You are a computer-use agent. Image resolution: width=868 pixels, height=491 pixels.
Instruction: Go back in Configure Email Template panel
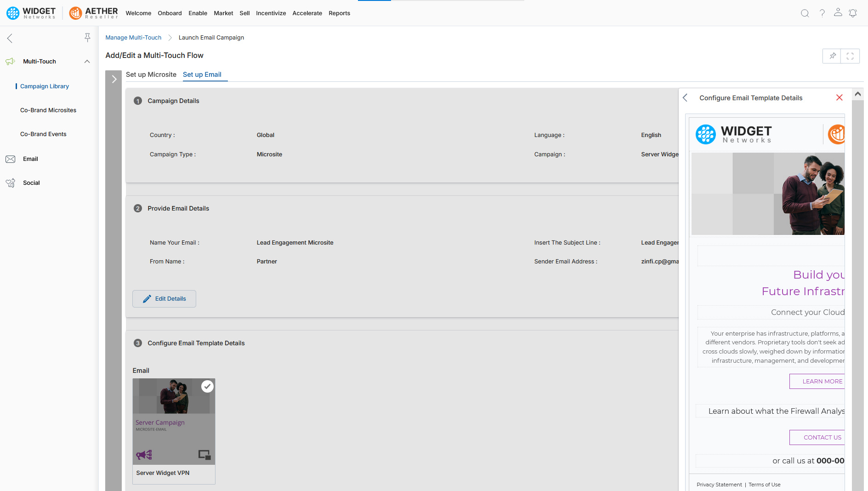point(685,98)
